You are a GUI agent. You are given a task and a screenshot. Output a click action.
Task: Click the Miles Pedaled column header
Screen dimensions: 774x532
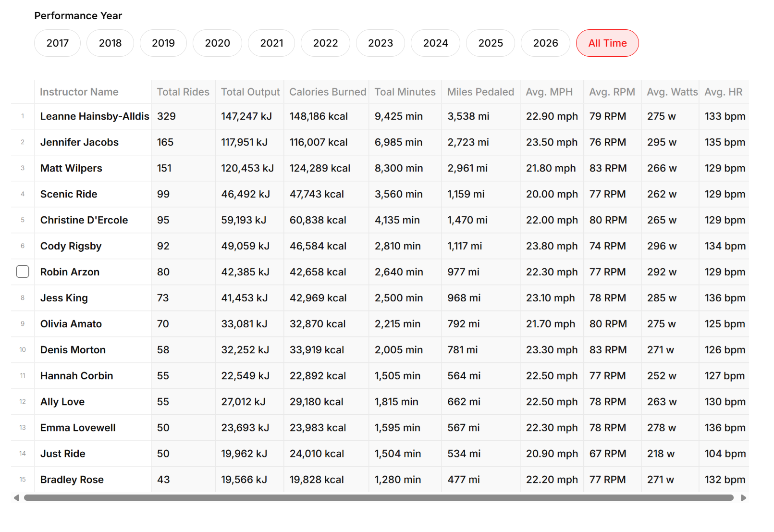click(x=480, y=92)
